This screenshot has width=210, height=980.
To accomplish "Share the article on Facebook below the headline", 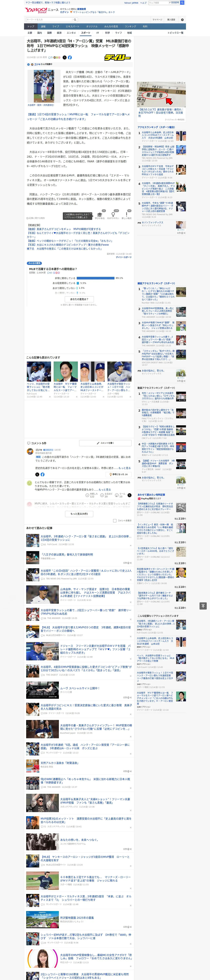I will pyautogui.click(x=70, y=57).
